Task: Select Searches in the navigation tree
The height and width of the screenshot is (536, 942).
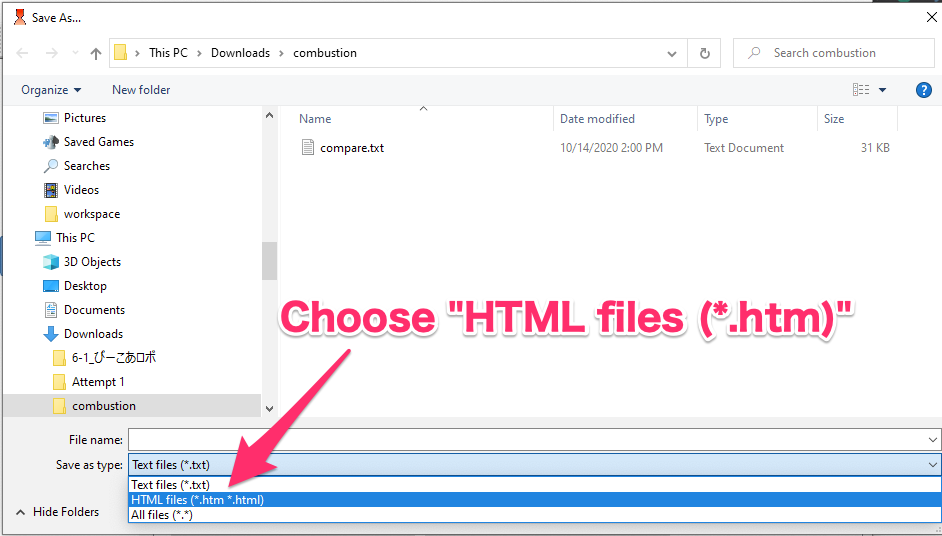Action: [x=87, y=166]
